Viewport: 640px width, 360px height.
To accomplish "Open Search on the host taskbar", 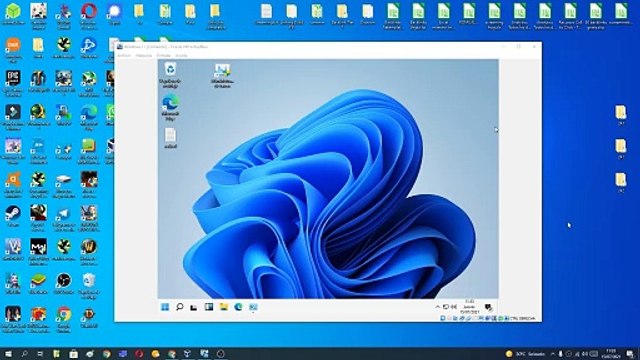I will coord(24,354).
